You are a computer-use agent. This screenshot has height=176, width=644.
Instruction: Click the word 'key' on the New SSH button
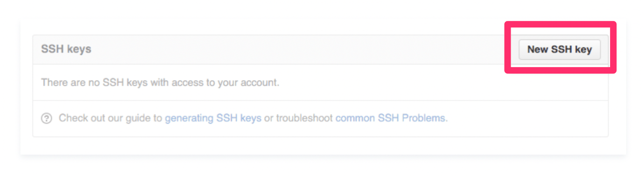coord(583,50)
